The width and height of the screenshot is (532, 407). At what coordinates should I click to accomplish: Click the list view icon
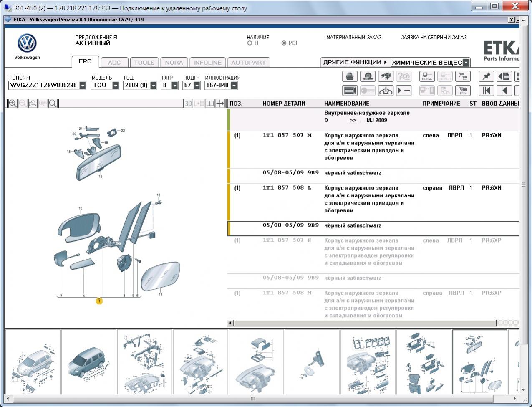350,91
